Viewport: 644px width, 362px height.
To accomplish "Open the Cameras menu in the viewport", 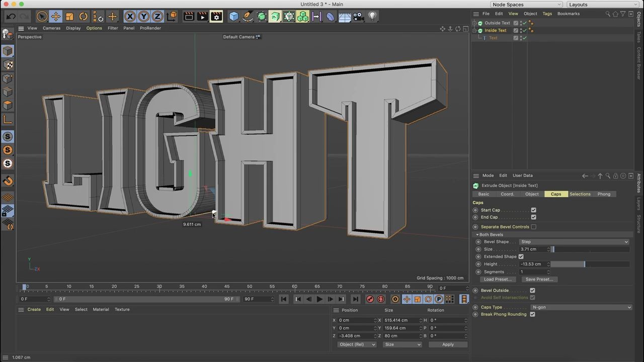I will [x=51, y=28].
